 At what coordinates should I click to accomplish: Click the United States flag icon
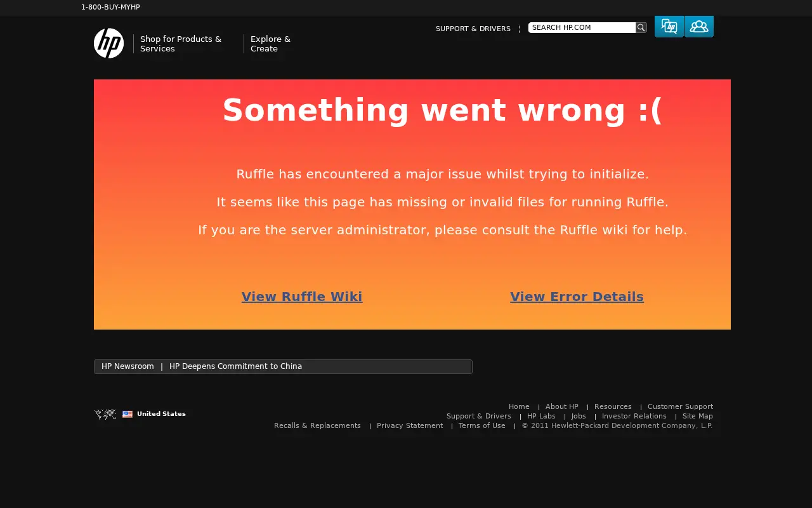tap(128, 414)
